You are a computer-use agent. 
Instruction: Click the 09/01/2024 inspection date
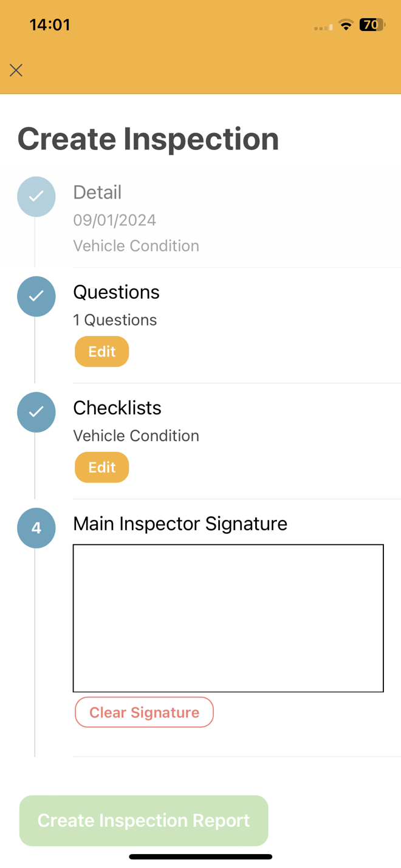(x=114, y=220)
